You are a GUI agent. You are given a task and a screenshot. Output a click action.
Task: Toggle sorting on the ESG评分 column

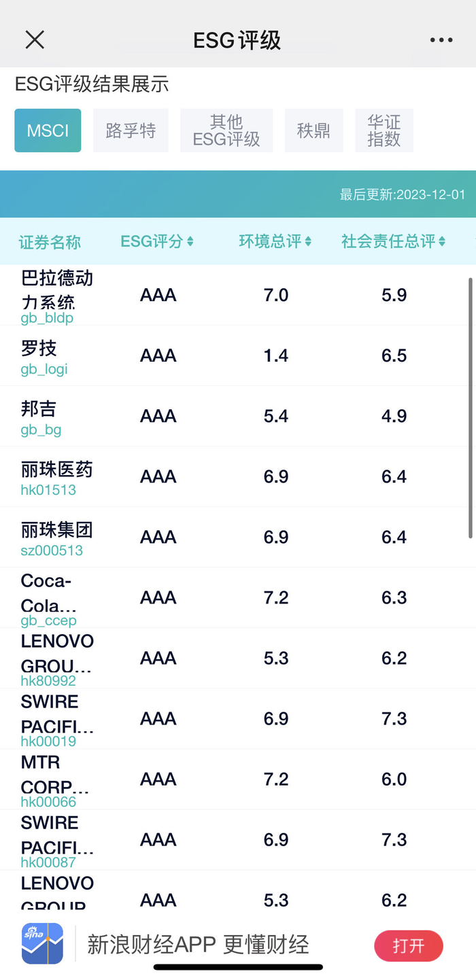158,241
